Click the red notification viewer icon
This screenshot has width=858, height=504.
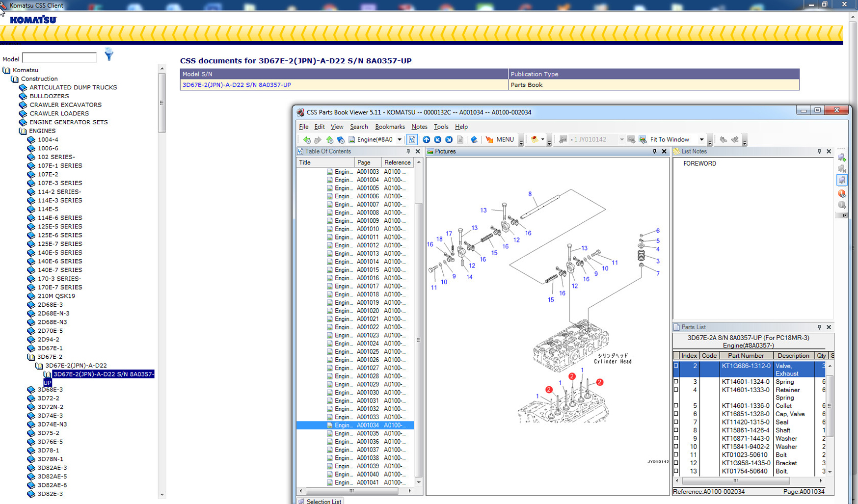coord(842,193)
